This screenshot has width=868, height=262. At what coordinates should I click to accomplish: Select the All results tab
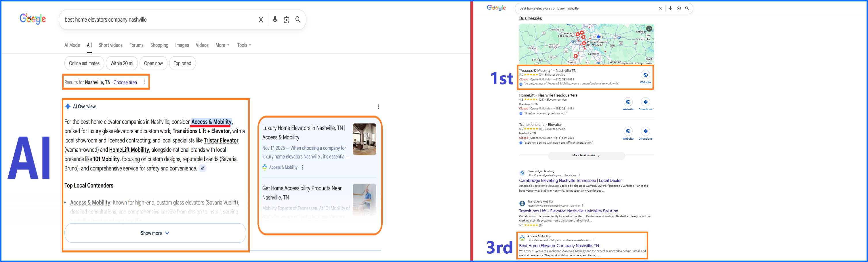coord(89,45)
